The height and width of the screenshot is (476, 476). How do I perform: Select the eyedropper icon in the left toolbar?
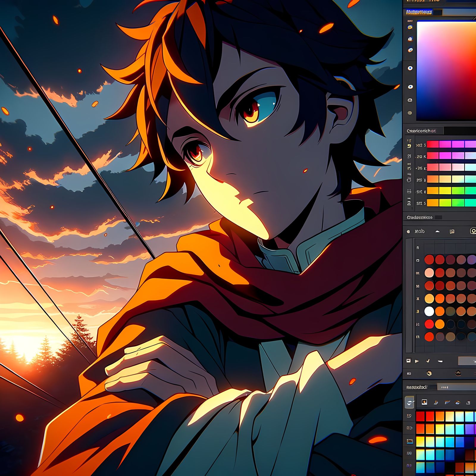(410, 39)
